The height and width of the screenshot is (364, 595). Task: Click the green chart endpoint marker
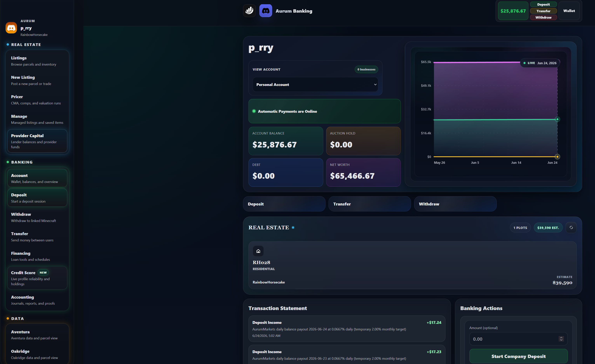click(557, 119)
